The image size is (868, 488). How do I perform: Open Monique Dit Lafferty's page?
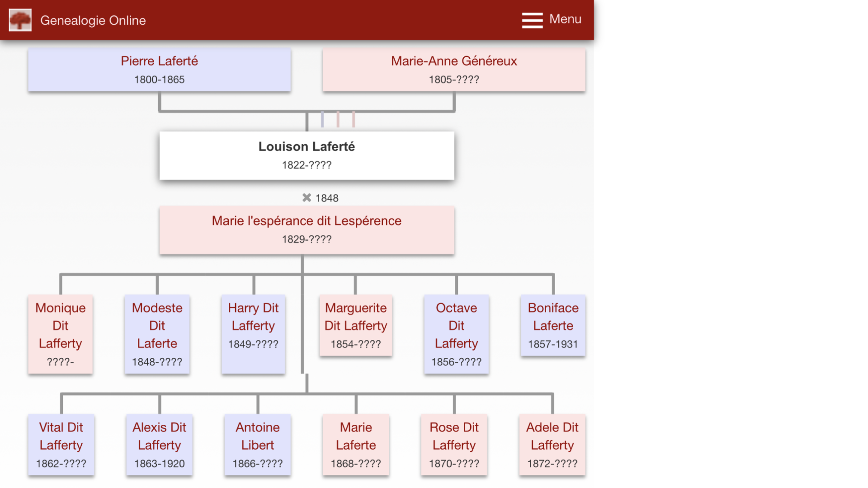(x=60, y=334)
